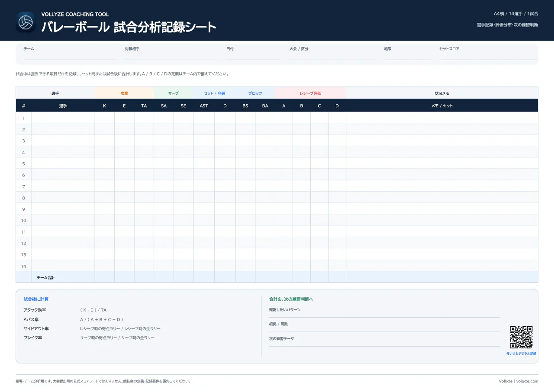554x392 pixels.
Task: Click the ブレイク率 formula label
Action: [33, 337]
